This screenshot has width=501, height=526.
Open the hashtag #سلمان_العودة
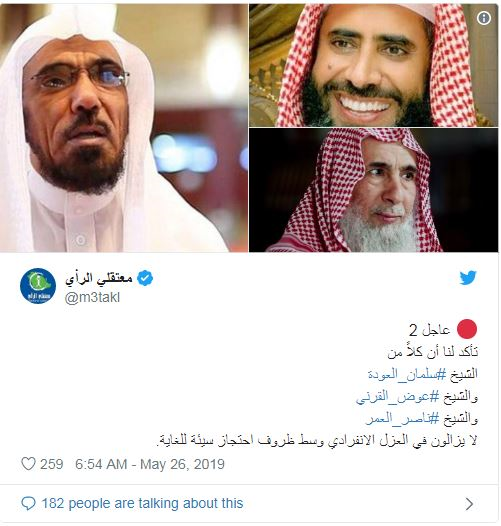coord(407,374)
